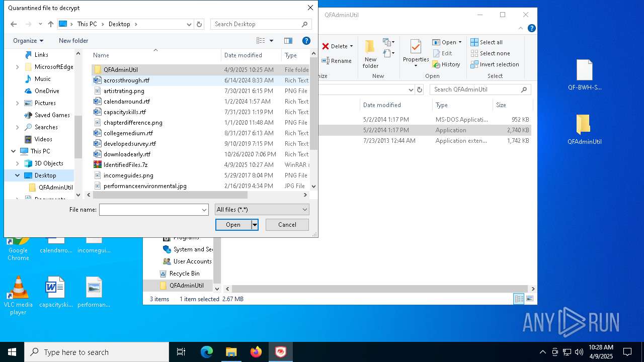This screenshot has width=644, height=362.
Task: Expand the Open button's dropdown arrow
Action: (255, 225)
